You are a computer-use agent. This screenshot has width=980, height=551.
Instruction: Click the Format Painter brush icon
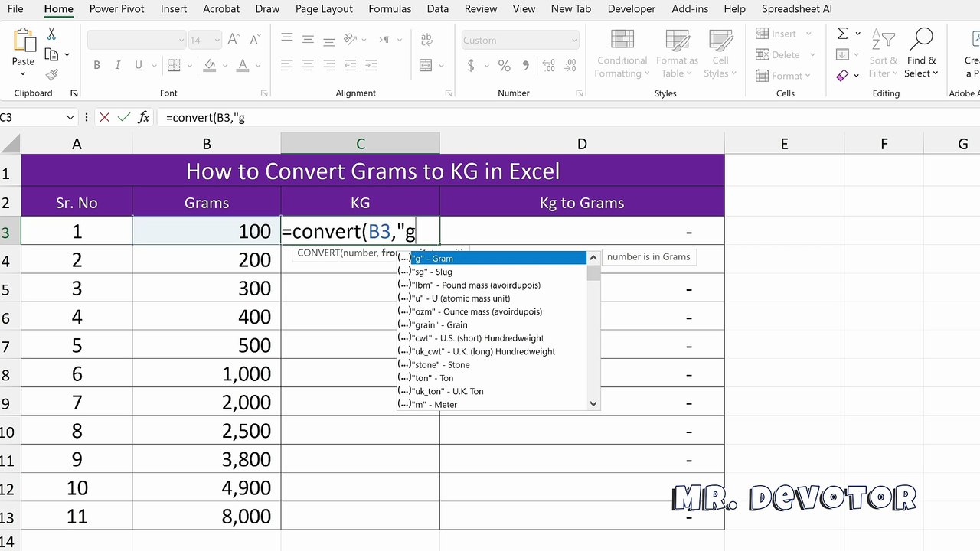pyautogui.click(x=51, y=74)
